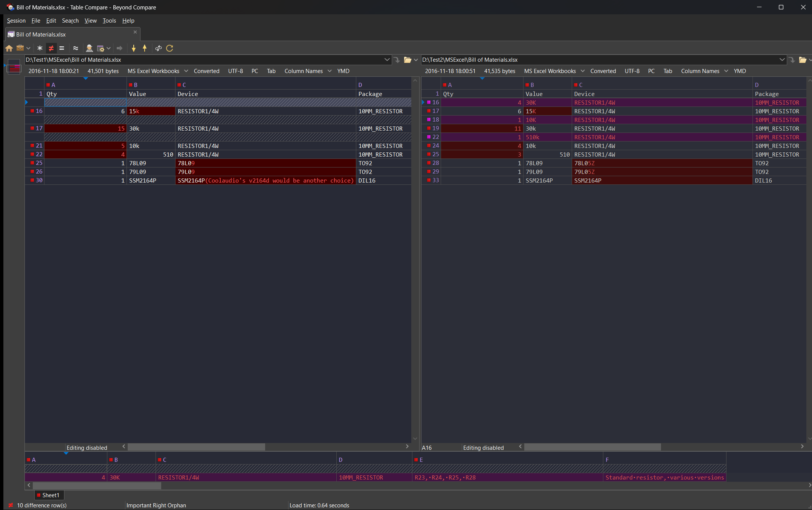Viewport: 812px width, 510px height.
Task: Jump to Previous Difference up arrow
Action: (145, 48)
